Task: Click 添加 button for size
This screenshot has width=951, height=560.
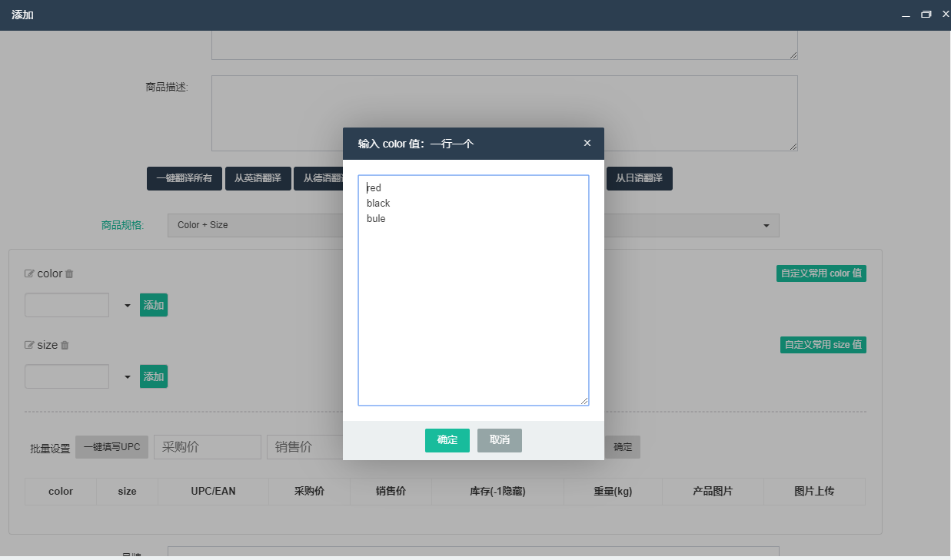Action: coord(154,376)
